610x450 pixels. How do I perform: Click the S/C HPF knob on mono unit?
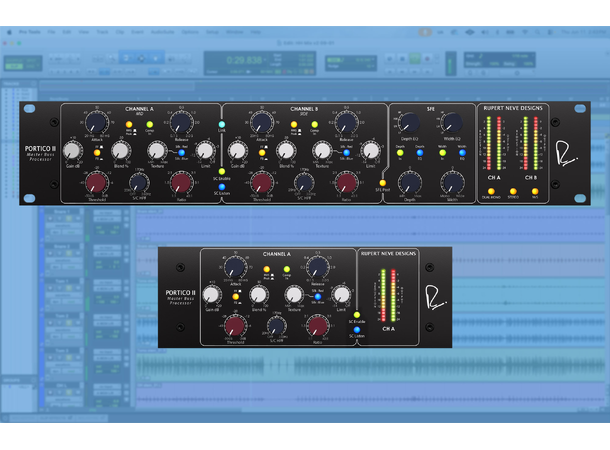276,326
